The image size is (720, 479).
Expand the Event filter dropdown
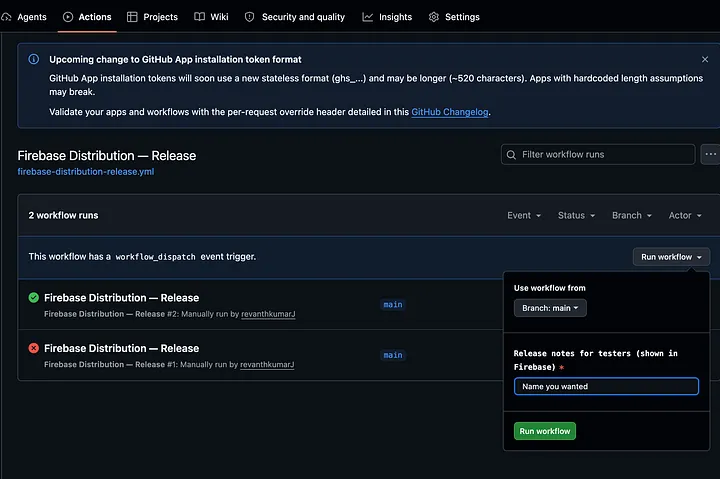524,215
